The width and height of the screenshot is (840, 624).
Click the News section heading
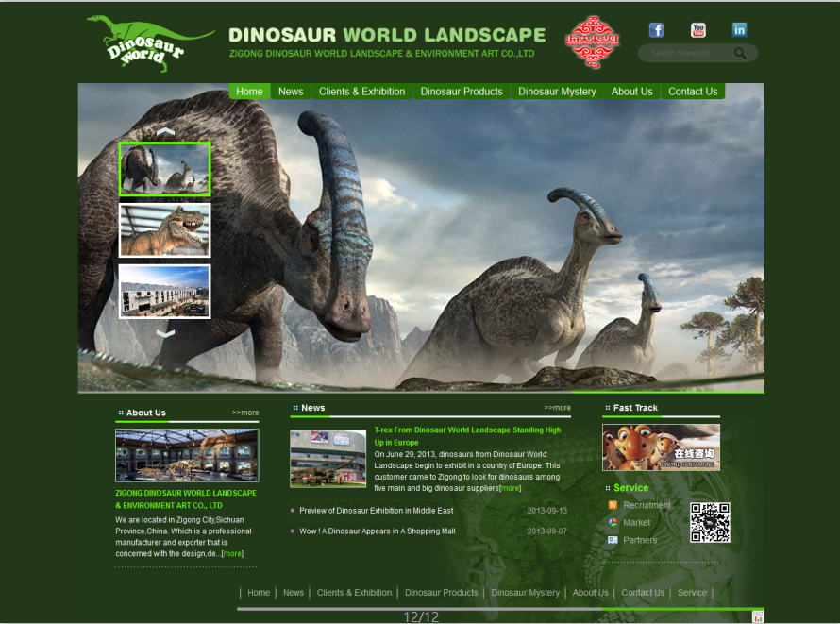pos(312,408)
